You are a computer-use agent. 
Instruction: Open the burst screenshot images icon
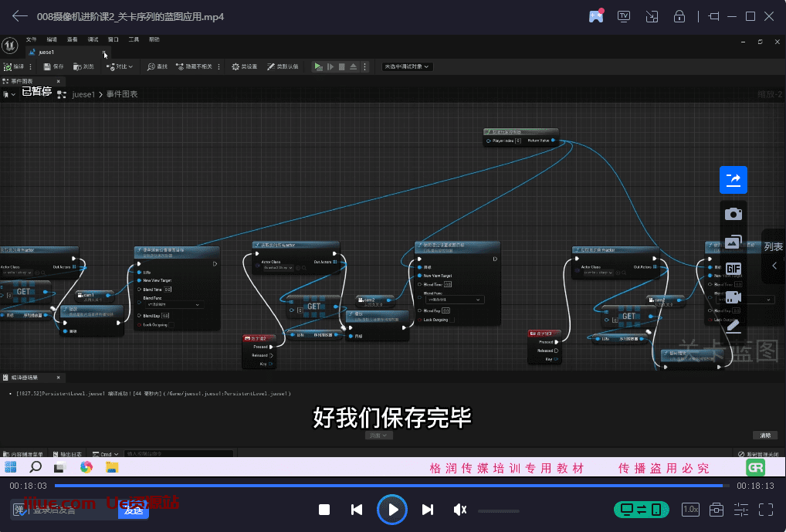click(733, 242)
